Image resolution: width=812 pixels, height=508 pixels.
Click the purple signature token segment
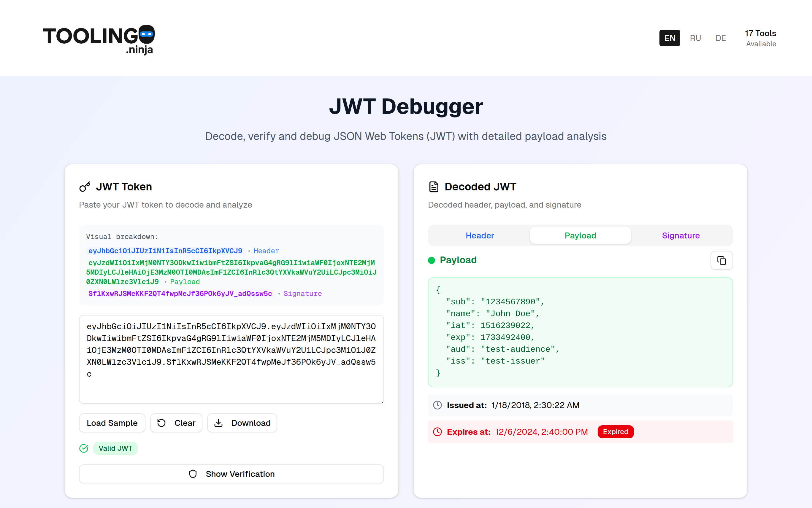tap(180, 294)
